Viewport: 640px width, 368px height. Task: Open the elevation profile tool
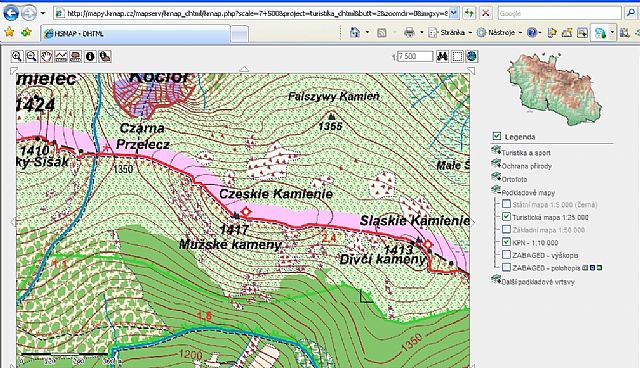tap(61, 56)
